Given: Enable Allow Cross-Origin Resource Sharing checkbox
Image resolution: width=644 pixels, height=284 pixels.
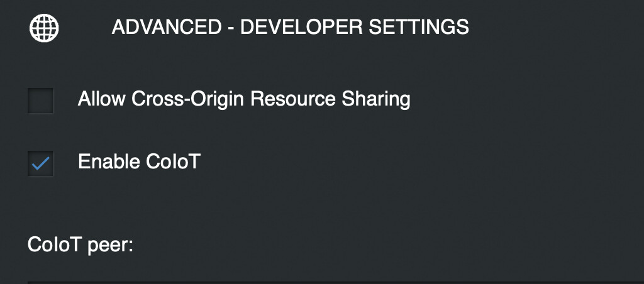Looking at the screenshot, I should point(41,101).
